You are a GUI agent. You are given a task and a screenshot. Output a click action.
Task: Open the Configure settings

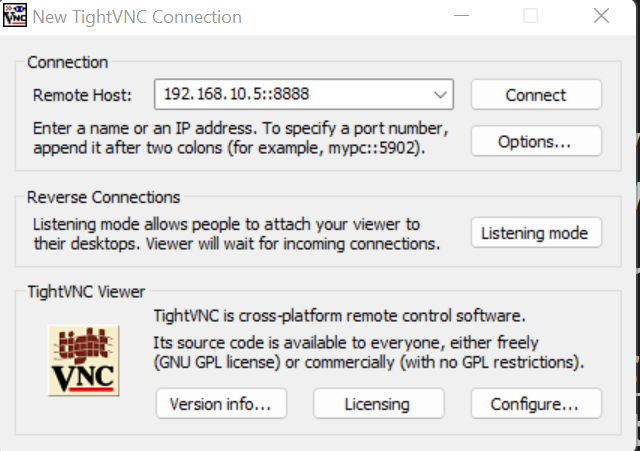(x=536, y=404)
